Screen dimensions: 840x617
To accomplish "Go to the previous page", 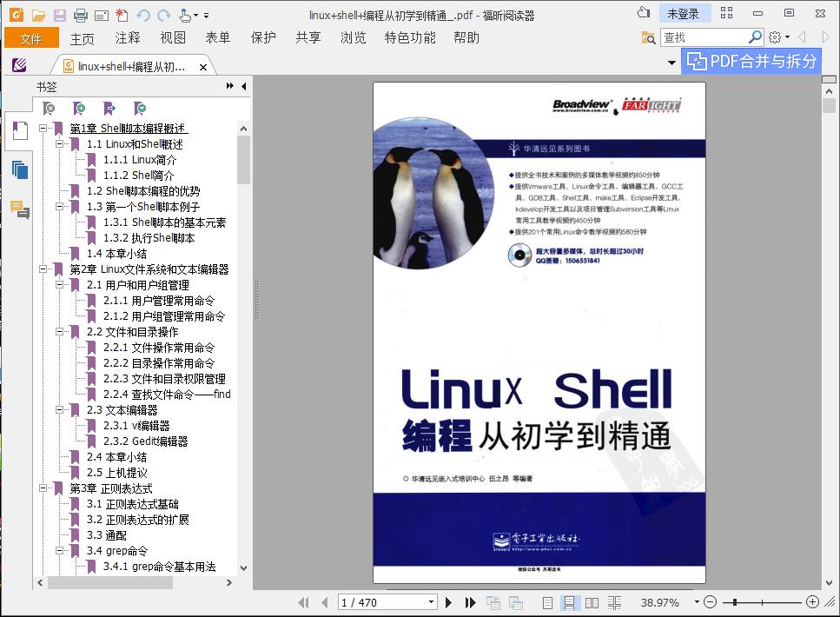I will click(325, 602).
